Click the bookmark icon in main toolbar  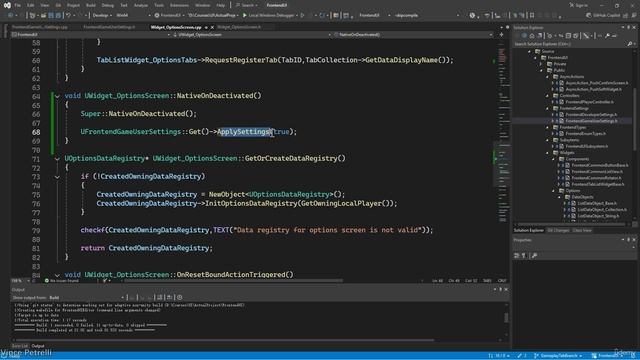click(532, 15)
